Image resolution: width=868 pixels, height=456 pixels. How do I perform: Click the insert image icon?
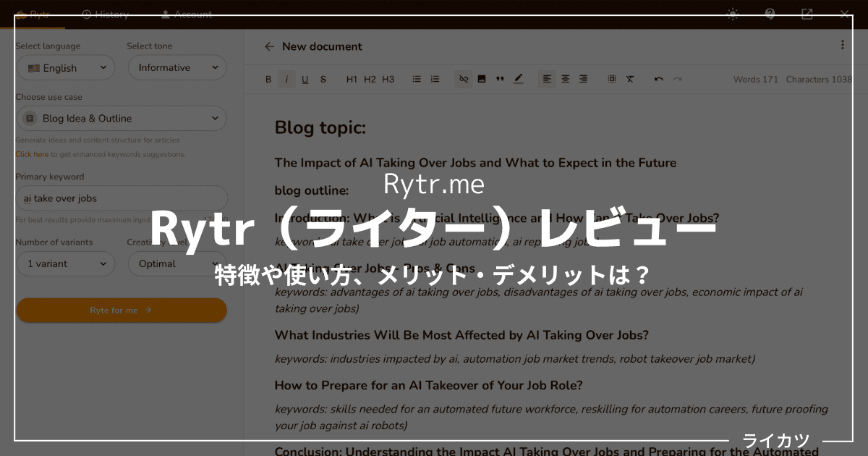pos(482,79)
